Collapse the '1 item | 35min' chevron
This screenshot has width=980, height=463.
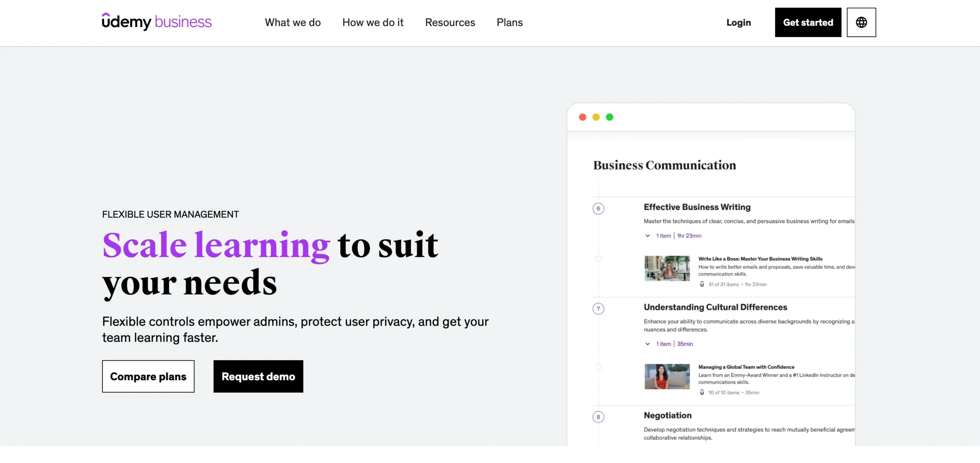pyautogui.click(x=647, y=344)
